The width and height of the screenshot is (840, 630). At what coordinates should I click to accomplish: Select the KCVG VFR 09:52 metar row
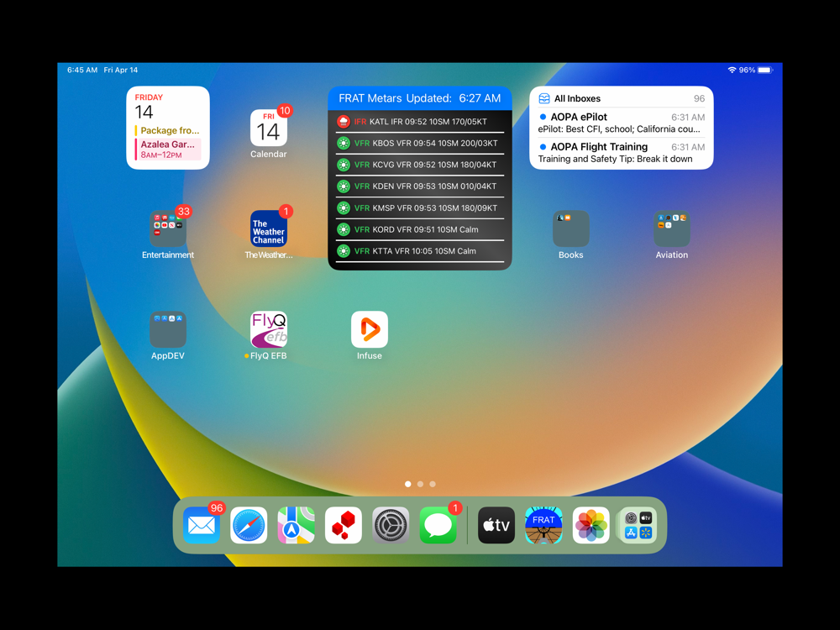(x=420, y=165)
